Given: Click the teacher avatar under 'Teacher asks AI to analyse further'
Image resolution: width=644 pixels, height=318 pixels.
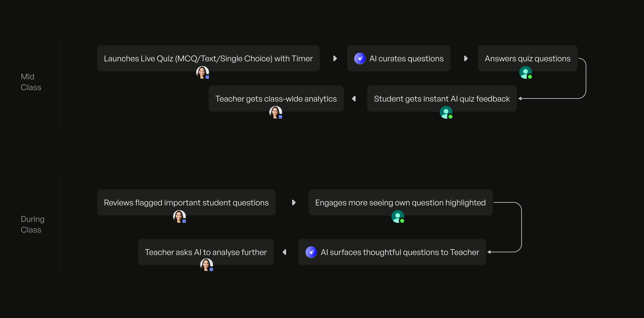Looking at the screenshot, I should click(206, 265).
